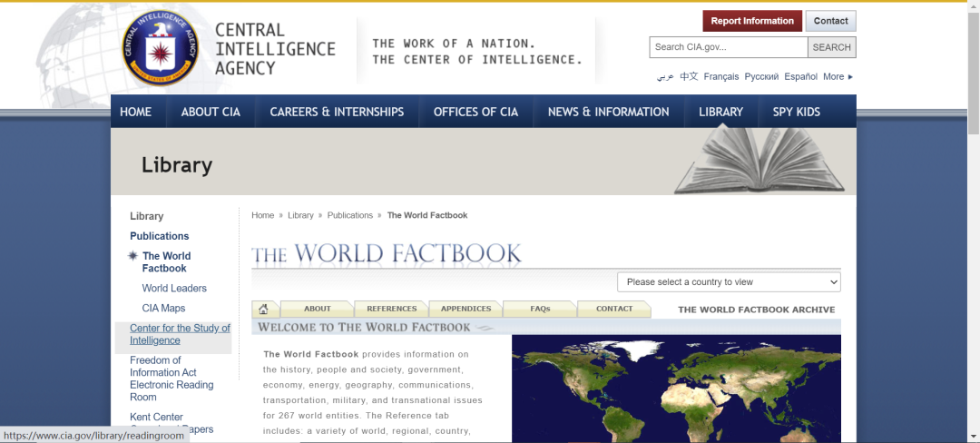Open the Factbook home icon tab
Image resolution: width=980 pixels, height=443 pixels.
264,309
